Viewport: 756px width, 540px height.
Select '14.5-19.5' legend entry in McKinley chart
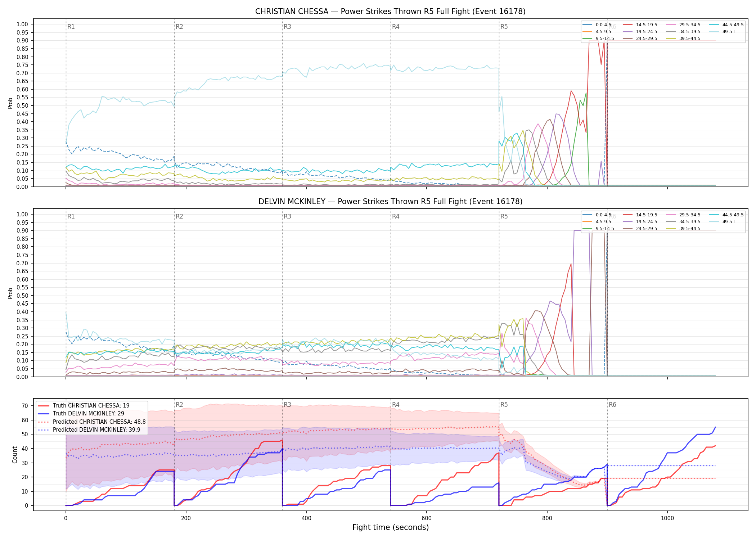[640, 215]
